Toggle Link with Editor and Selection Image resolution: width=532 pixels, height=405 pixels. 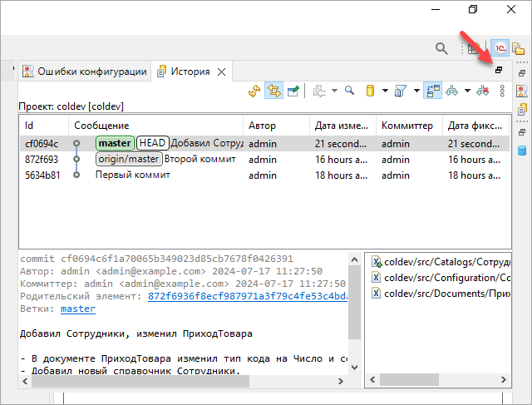tap(273, 91)
